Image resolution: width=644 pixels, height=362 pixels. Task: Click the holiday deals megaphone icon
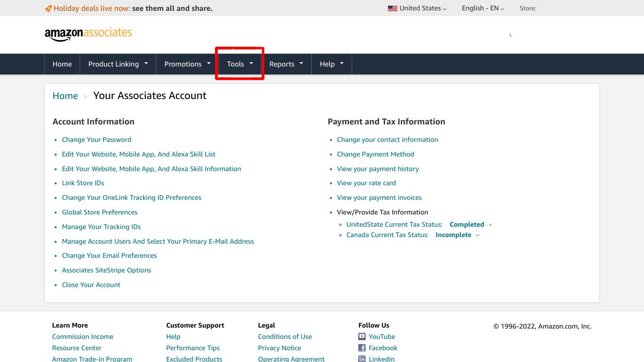point(48,8)
